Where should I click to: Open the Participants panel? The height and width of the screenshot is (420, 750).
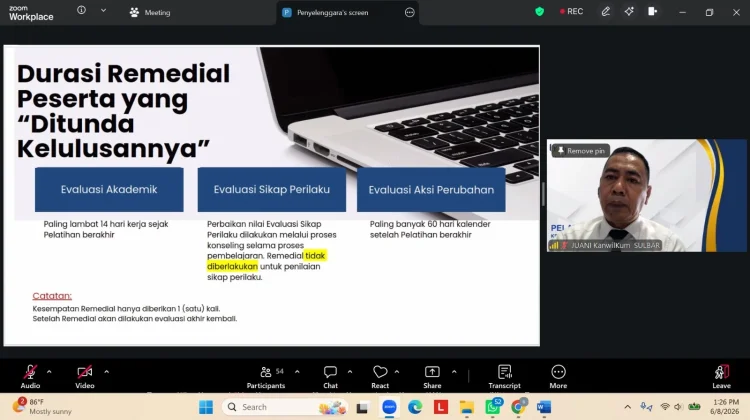coord(266,376)
